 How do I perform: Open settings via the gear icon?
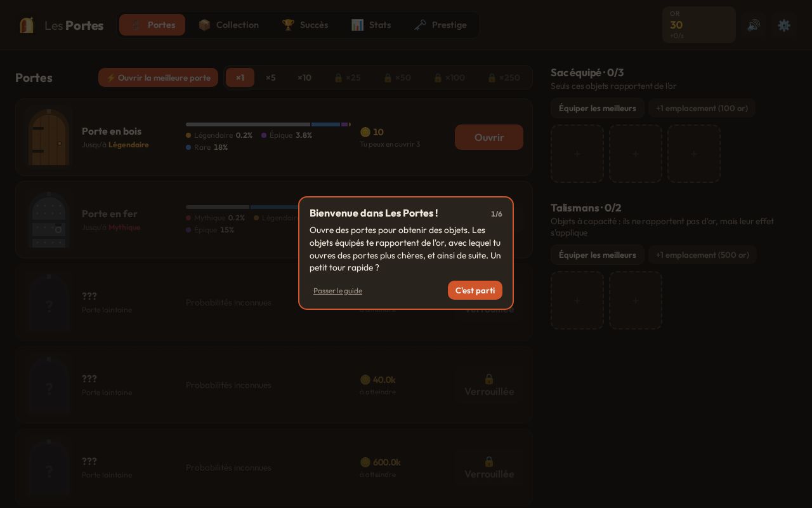tap(784, 25)
